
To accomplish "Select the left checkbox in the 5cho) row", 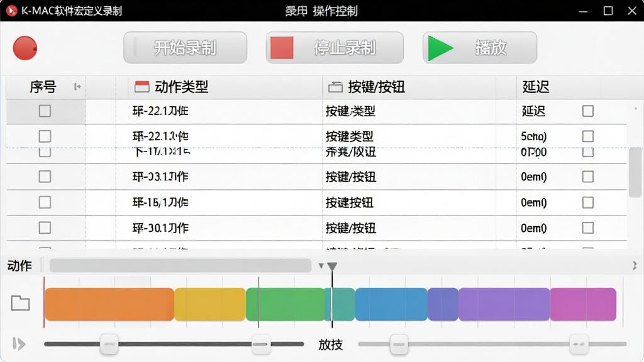I will [x=45, y=136].
